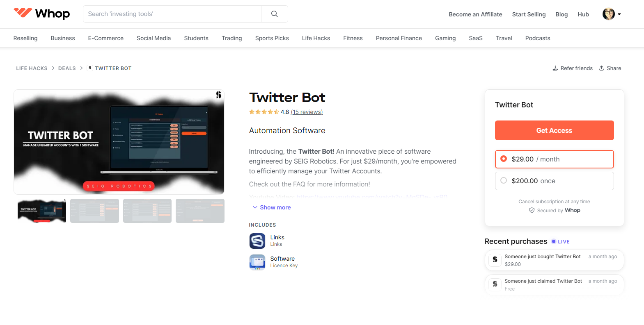Click the Software Licence Key icon

tap(257, 262)
